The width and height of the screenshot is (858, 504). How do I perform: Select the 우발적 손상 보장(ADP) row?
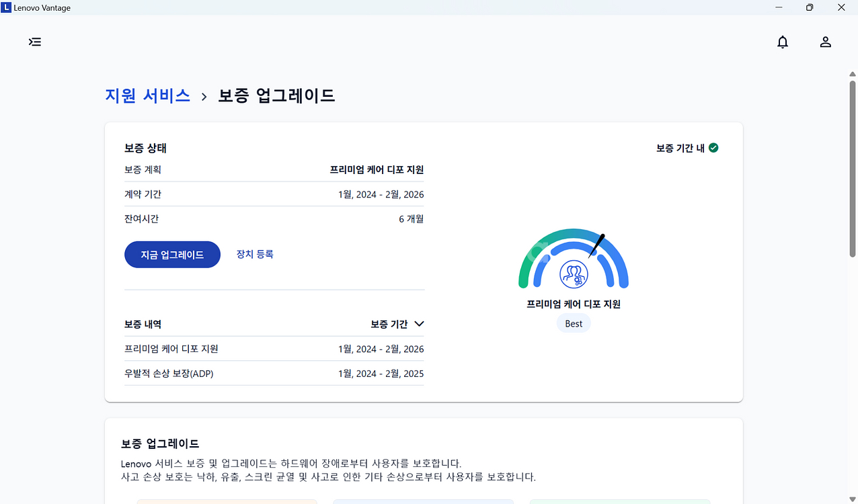(274, 374)
